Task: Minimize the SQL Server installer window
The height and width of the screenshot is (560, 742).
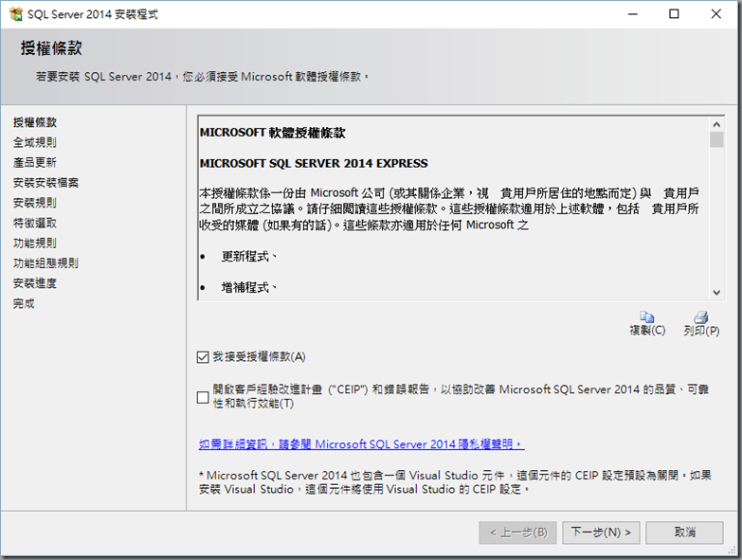Action: pos(633,14)
